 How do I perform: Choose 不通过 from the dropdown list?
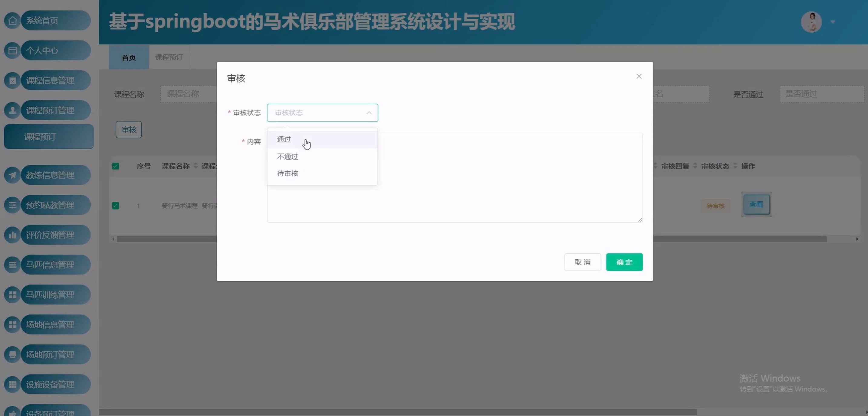[288, 157]
